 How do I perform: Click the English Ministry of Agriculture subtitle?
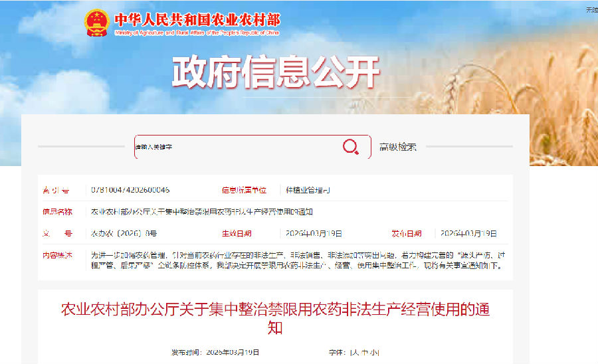pos(197,33)
